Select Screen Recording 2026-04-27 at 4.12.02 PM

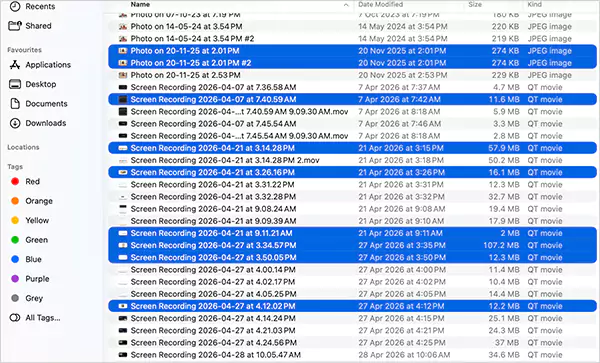point(352,306)
